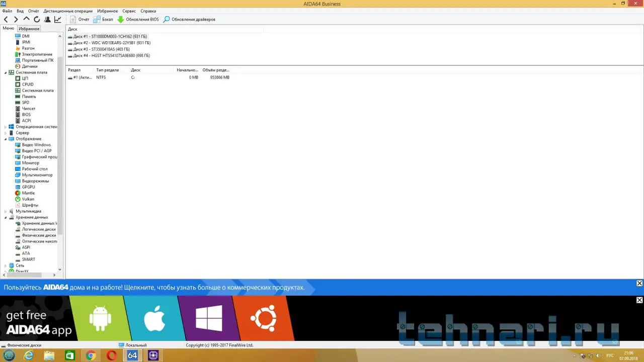Open the Файл menu
This screenshot has height=362, width=644.
click(7, 11)
